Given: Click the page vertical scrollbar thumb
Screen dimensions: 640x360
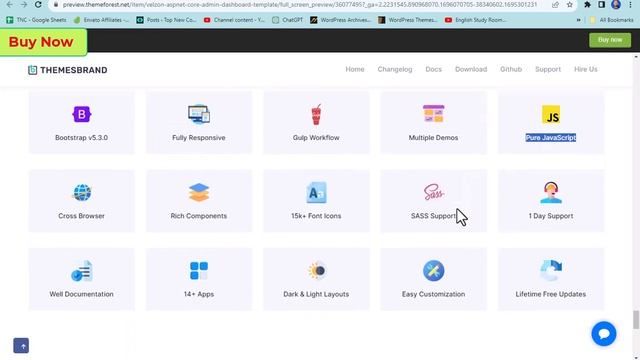Looking at the screenshot, I should tap(636, 319).
